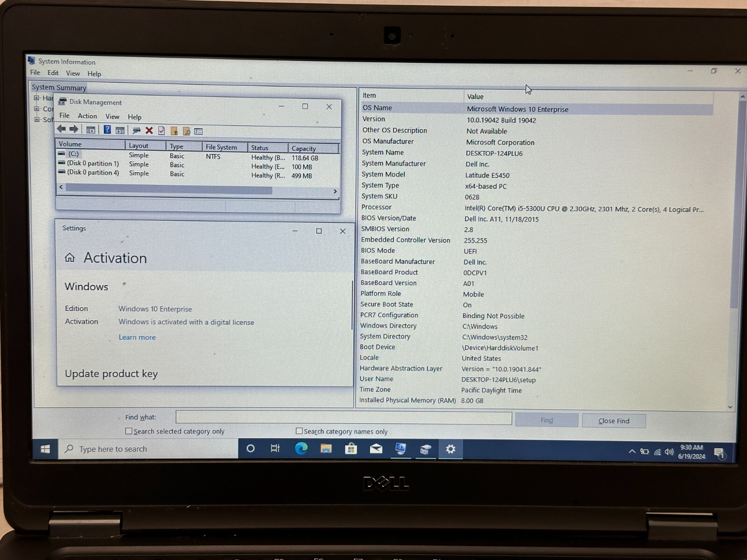Click the Learn more link in Activation
The image size is (747, 560).
click(x=137, y=337)
